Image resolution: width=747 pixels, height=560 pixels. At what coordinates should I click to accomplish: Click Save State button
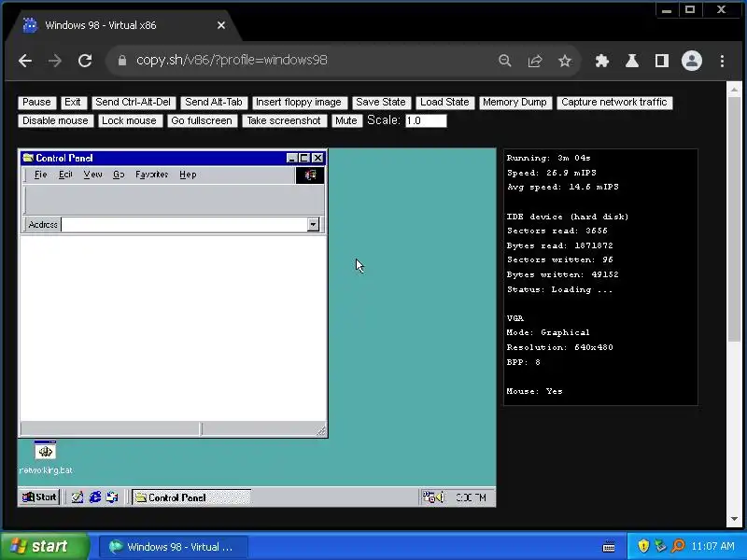(x=381, y=103)
